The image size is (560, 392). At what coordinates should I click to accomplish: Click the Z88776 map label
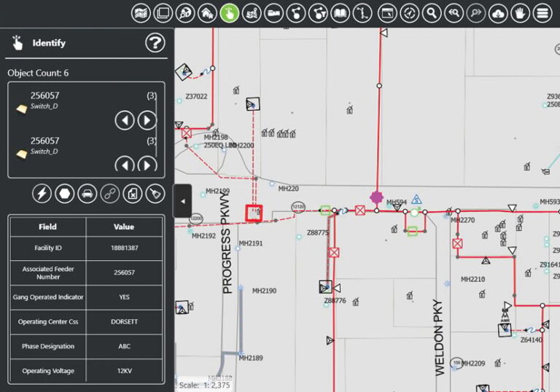[x=335, y=301]
